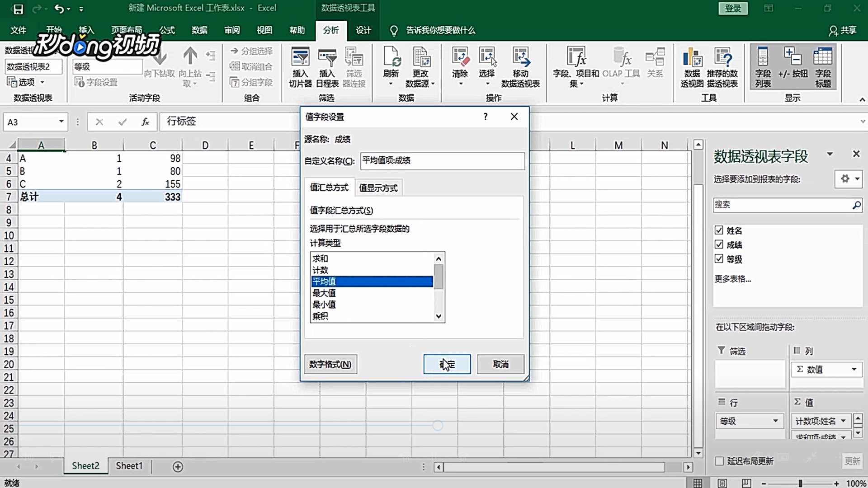This screenshot has height=488, width=868.
Task: Click the 确定 button
Action: [447, 364]
